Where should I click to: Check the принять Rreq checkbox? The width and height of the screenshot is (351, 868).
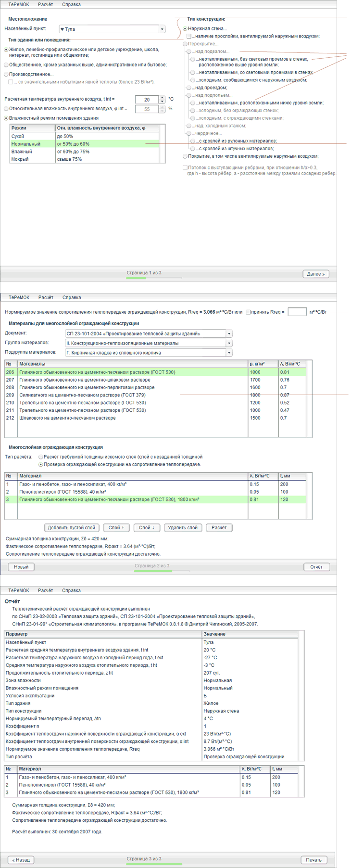coord(248,312)
